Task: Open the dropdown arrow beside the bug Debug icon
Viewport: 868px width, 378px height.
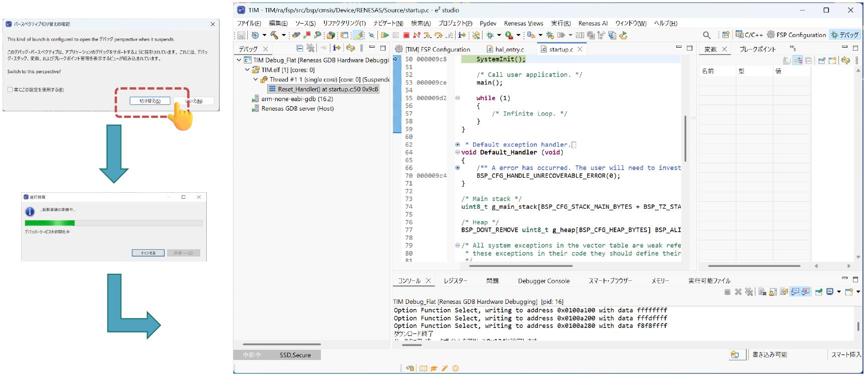Action: pyautogui.click(x=499, y=35)
